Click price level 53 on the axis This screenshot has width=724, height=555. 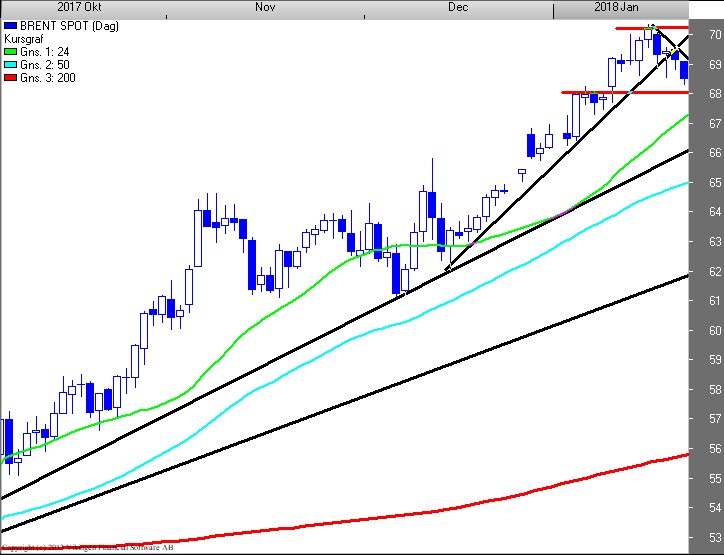[715, 537]
